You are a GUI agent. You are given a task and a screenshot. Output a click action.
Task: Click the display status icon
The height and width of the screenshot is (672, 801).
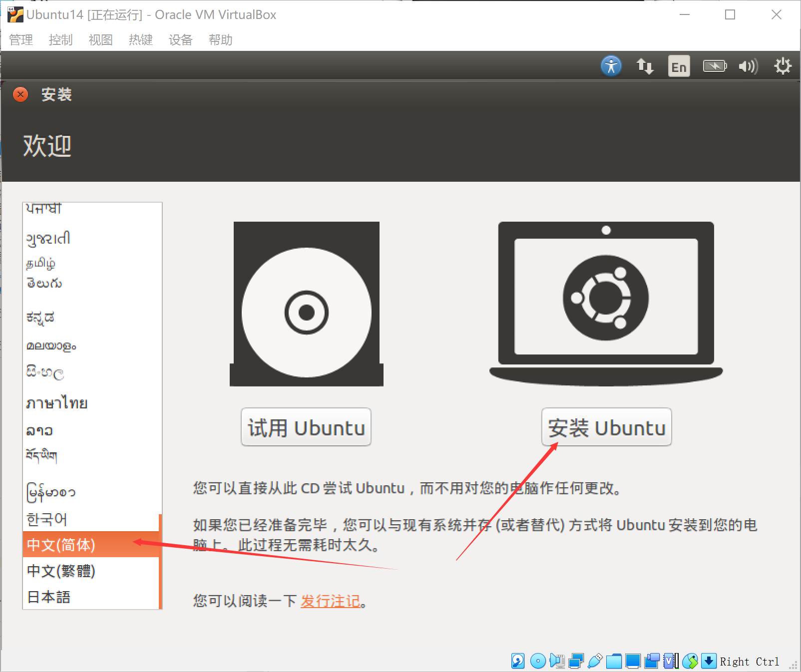pos(633,661)
